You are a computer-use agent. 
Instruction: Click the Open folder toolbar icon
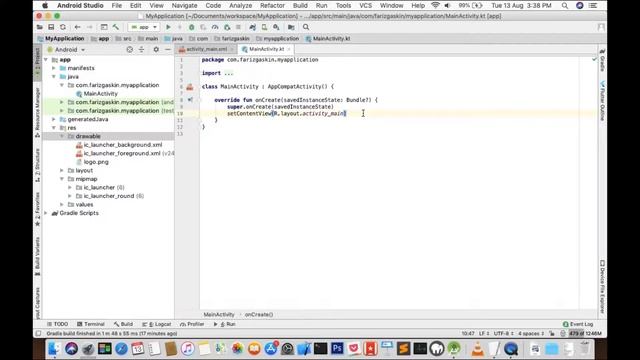(x=40, y=27)
